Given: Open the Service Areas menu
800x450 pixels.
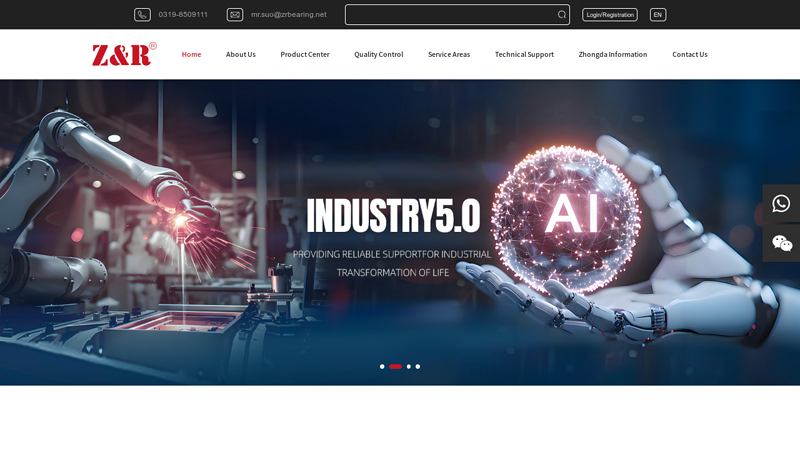Looking at the screenshot, I should (x=449, y=55).
